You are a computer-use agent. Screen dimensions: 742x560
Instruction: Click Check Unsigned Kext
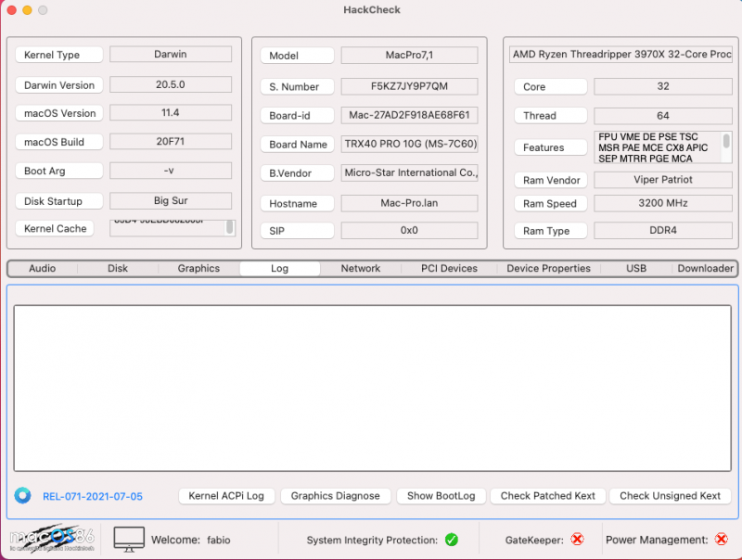[670, 495]
